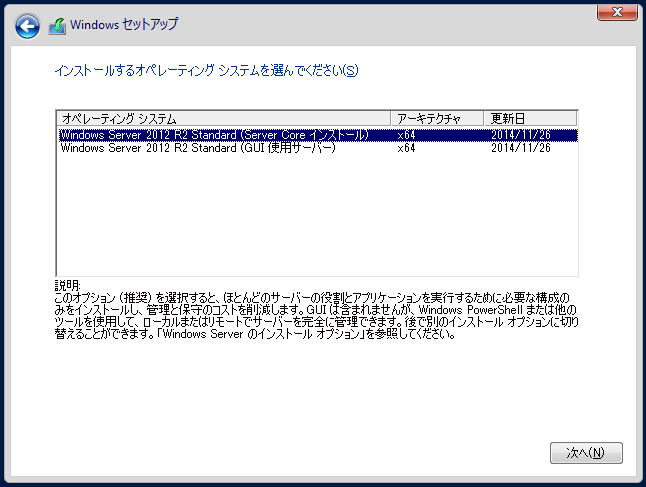Select Windows Server 2012 R2 Standard Server Core row
This screenshot has width=646, height=487.
(317, 135)
